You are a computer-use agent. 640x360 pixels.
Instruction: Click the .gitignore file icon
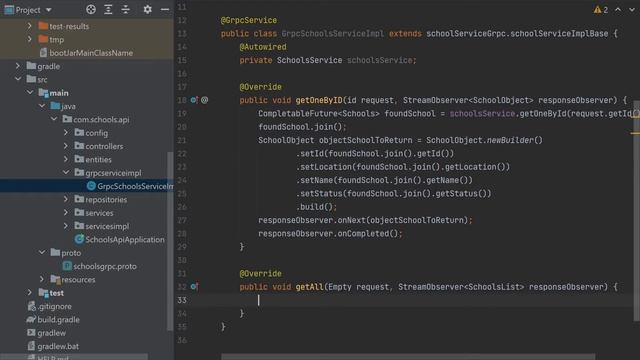(31, 306)
